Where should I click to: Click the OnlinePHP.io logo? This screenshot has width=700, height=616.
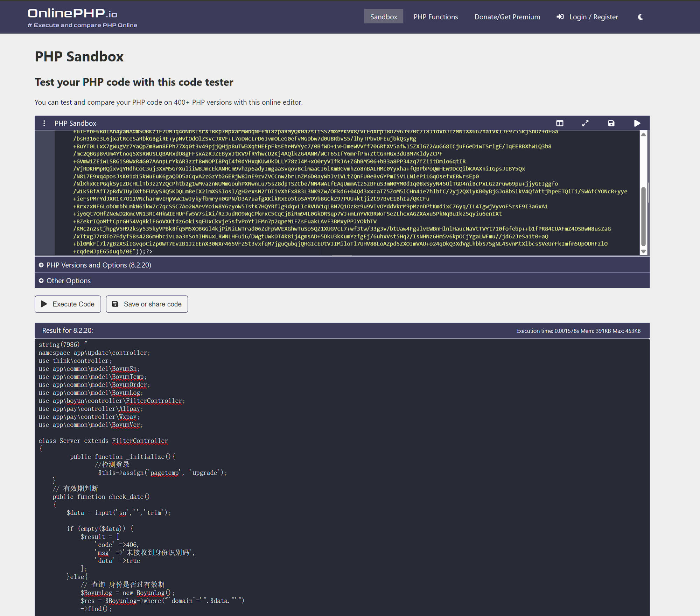(72, 13)
